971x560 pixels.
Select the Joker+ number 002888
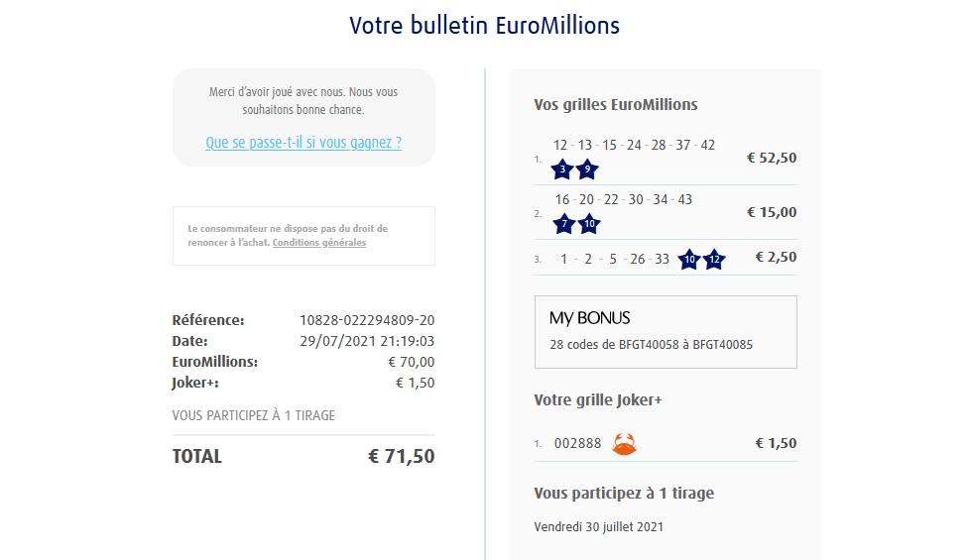[577, 444]
